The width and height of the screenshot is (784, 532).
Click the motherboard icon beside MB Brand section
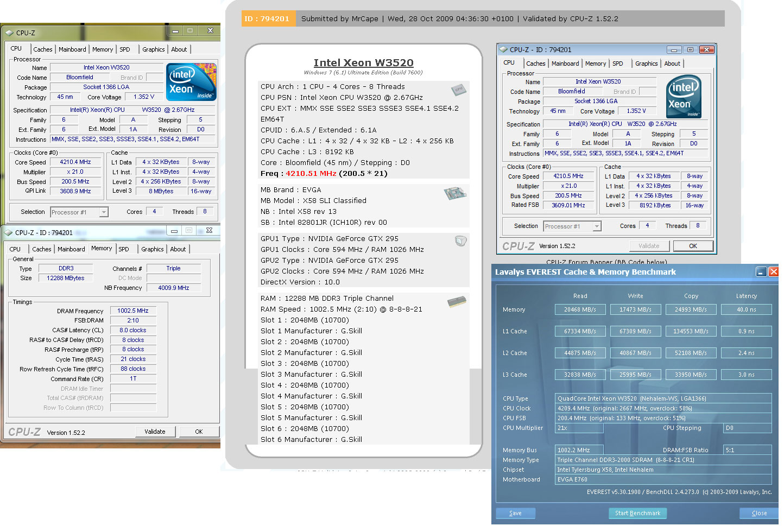click(x=455, y=193)
